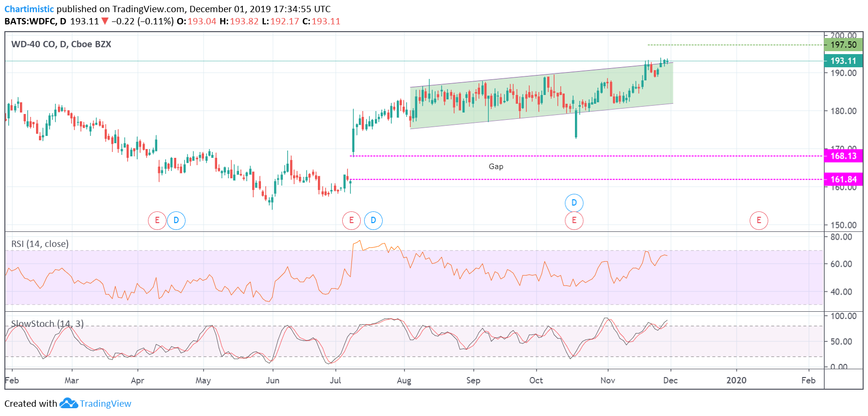Click the H:193.82 high value
Image resolution: width=868 pixels, height=416 pixels.
pyautogui.click(x=239, y=21)
